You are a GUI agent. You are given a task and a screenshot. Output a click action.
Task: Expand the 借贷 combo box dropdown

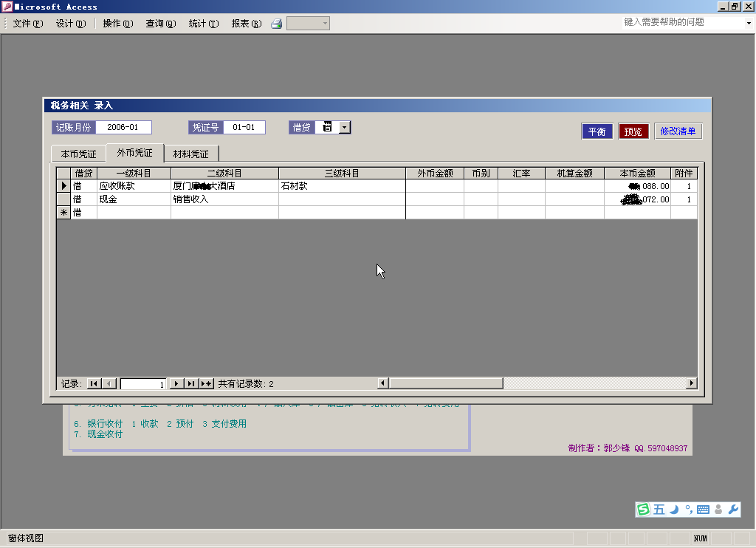pyautogui.click(x=345, y=128)
